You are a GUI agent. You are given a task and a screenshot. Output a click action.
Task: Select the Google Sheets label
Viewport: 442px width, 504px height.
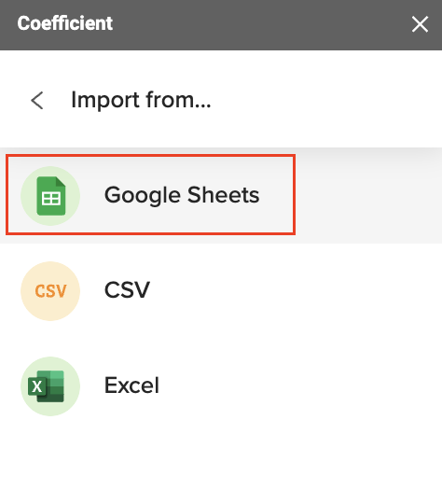pos(182,195)
